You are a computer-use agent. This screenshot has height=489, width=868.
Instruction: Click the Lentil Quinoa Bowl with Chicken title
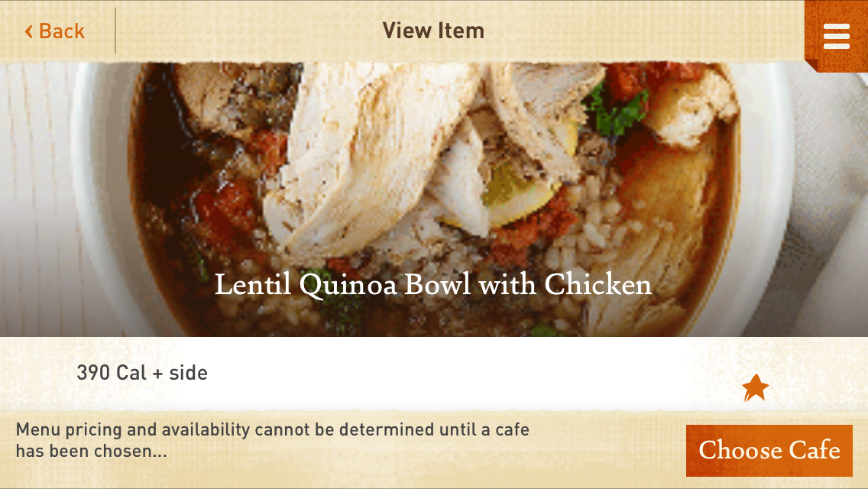coord(433,285)
